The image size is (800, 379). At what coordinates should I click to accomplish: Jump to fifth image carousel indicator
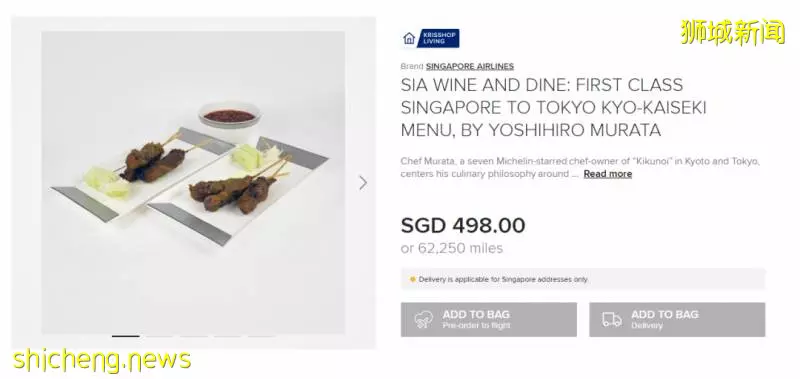262,336
